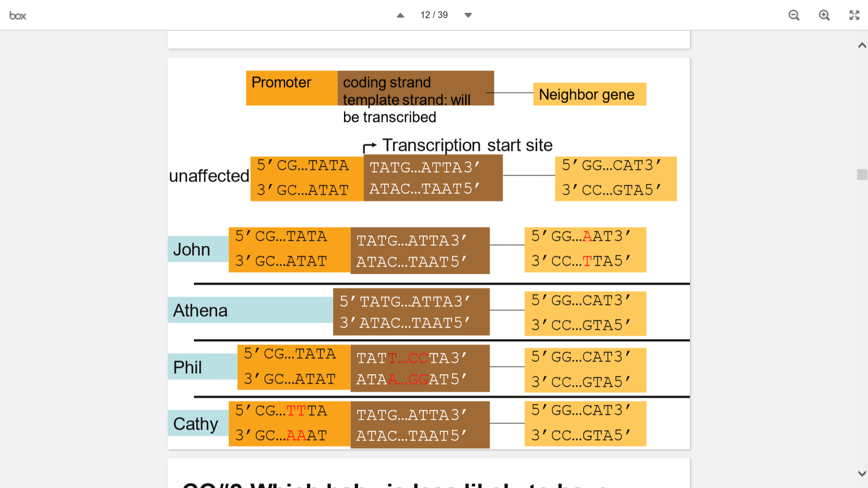The width and height of the screenshot is (868, 488).
Task: Zoom in on the document
Action: coord(824,15)
